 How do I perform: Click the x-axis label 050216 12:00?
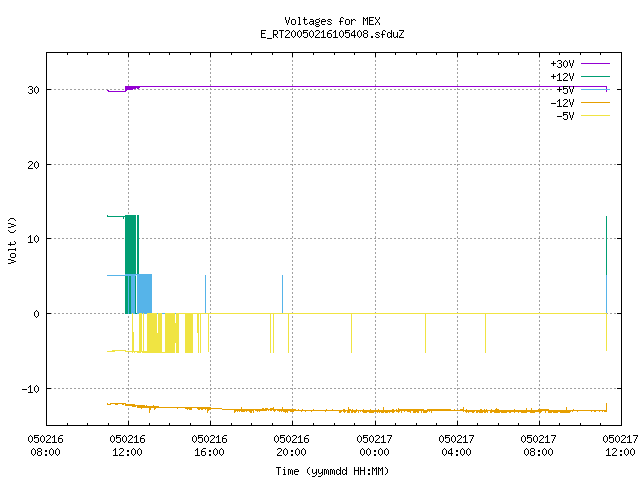click(128, 446)
